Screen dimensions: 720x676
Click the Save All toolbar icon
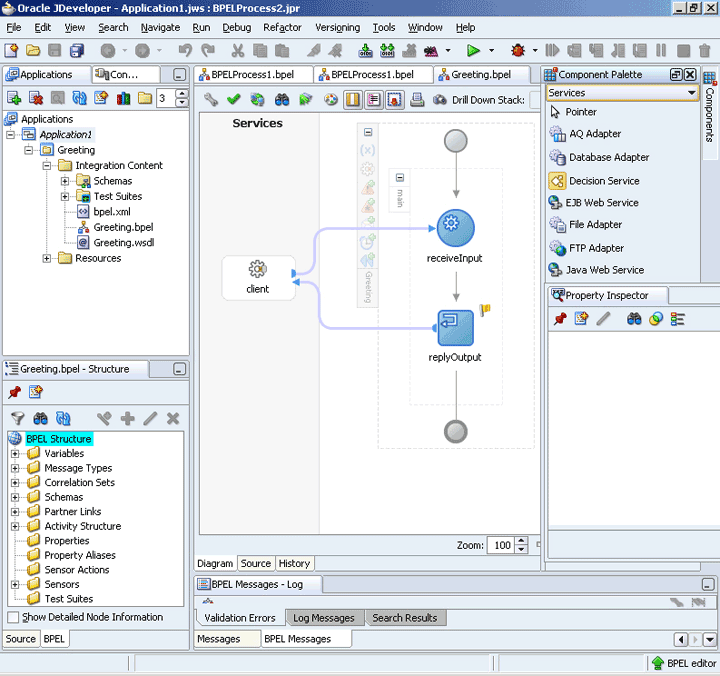(x=77, y=50)
